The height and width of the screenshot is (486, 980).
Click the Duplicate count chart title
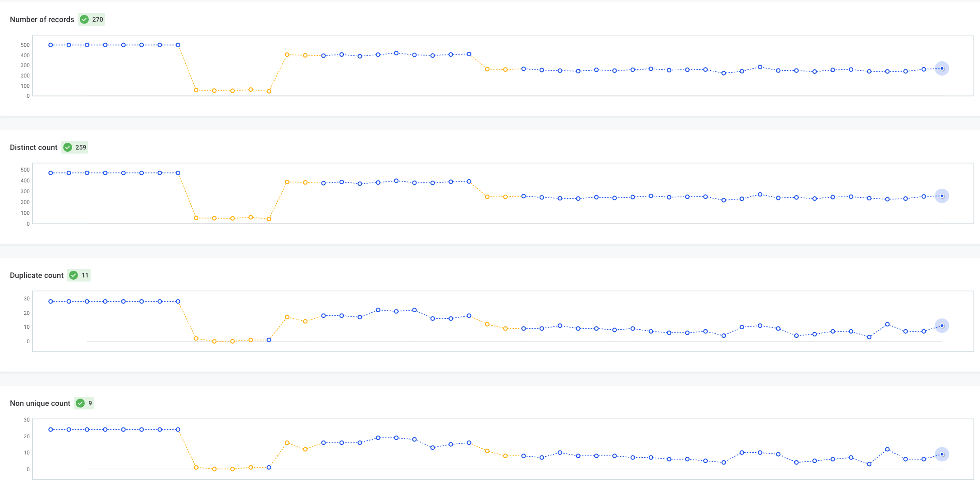point(37,275)
